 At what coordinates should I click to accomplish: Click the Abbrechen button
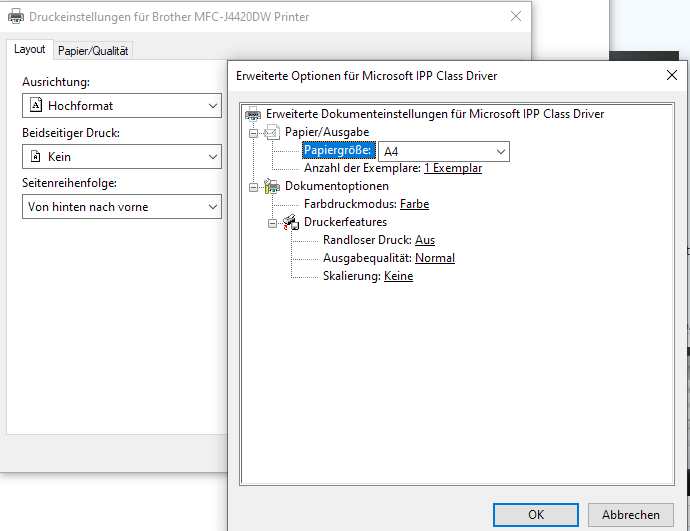click(x=631, y=515)
